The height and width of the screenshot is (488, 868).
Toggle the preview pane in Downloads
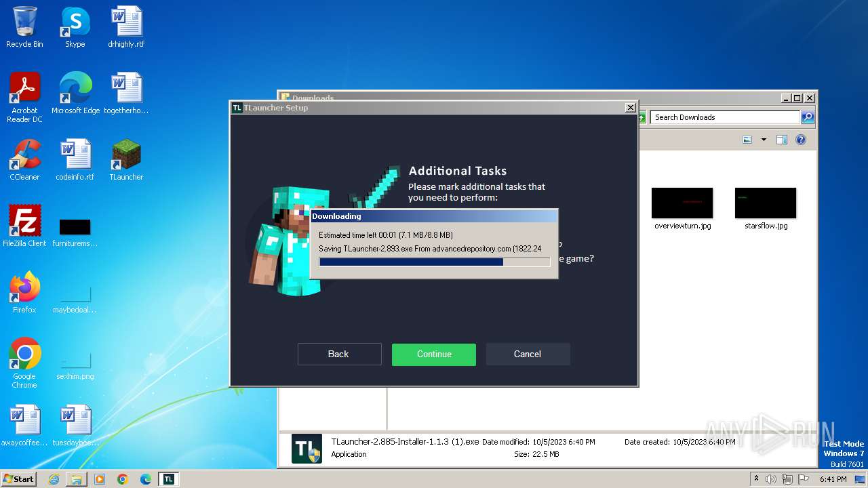[x=781, y=140]
